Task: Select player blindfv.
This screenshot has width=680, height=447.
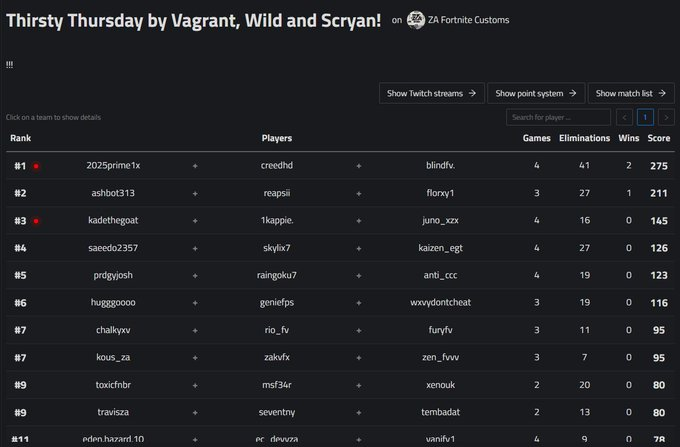Action: 440,165
